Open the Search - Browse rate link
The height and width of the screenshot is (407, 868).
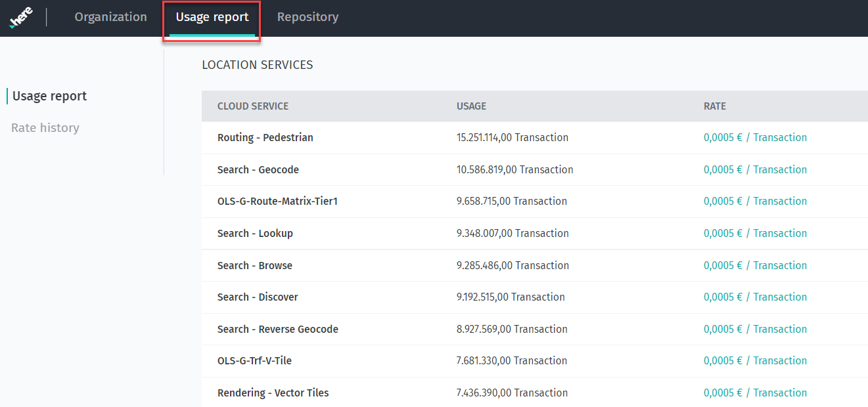click(x=755, y=265)
